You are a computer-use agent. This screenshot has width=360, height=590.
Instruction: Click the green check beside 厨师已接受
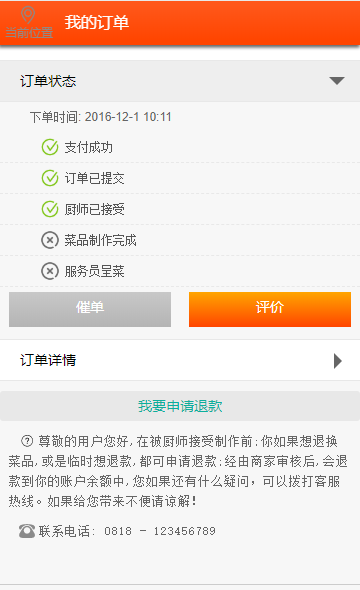pyautogui.click(x=50, y=209)
